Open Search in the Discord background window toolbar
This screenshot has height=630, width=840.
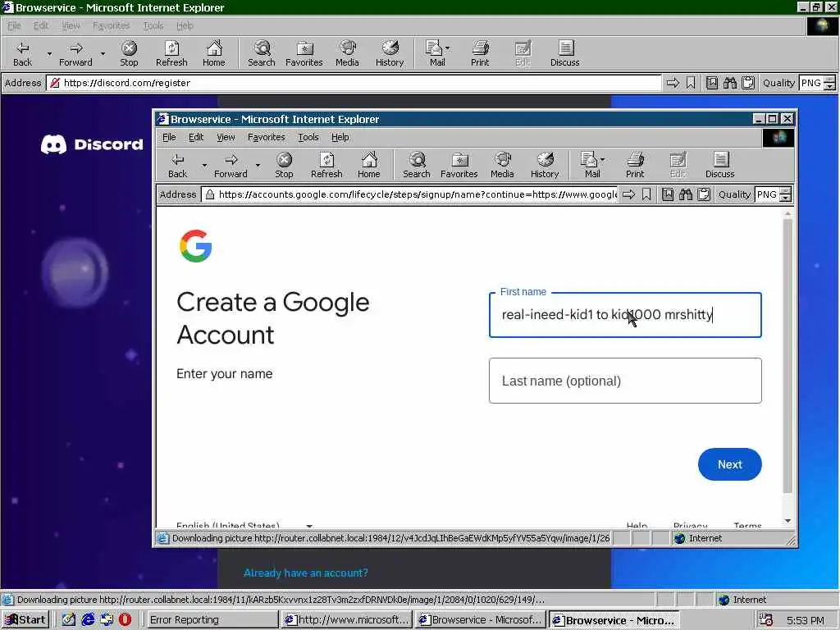click(262, 53)
